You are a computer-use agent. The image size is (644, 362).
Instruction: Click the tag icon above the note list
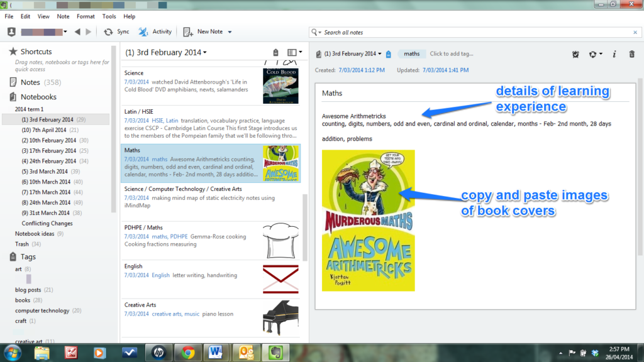point(275,53)
